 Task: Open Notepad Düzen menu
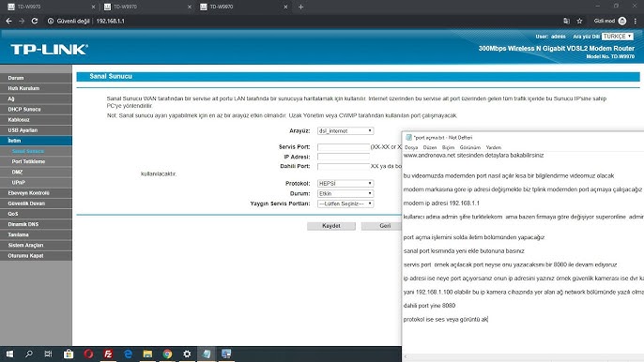430,147
